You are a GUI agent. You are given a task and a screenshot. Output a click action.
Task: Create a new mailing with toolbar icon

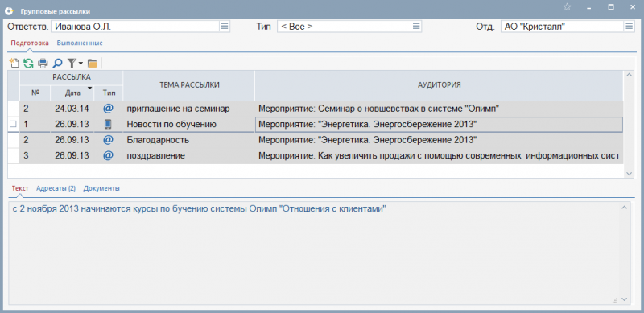[x=14, y=63]
